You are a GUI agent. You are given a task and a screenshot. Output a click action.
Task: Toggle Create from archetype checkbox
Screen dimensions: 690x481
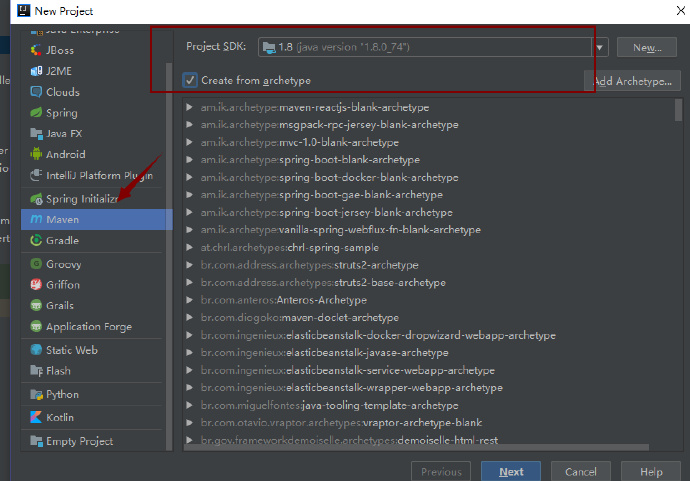[190, 80]
